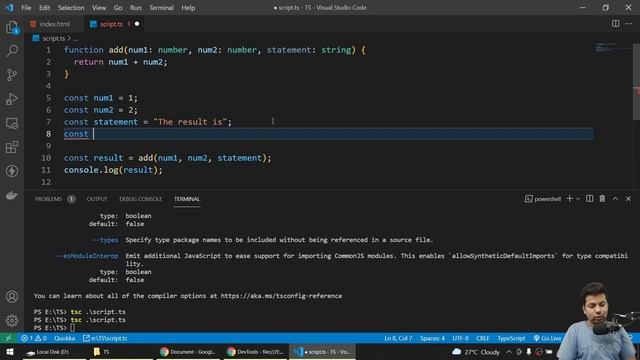Open the Extensions view
Image resolution: width=640 pixels, height=360 pixels.
click(x=12, y=147)
